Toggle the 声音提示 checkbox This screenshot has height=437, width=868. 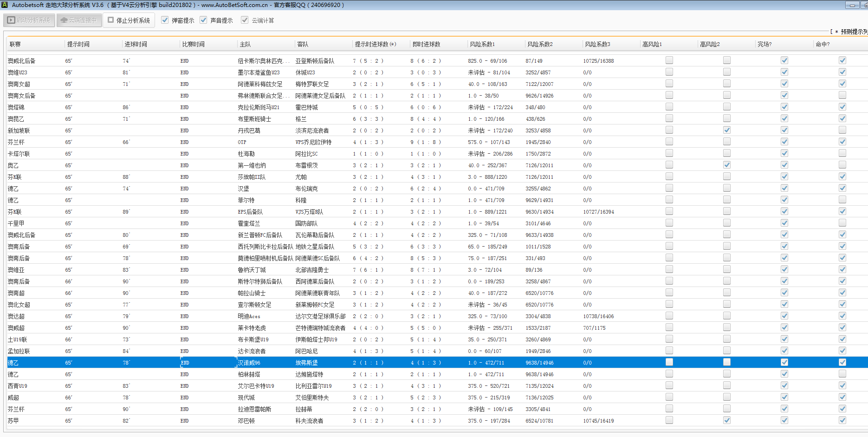tap(203, 20)
